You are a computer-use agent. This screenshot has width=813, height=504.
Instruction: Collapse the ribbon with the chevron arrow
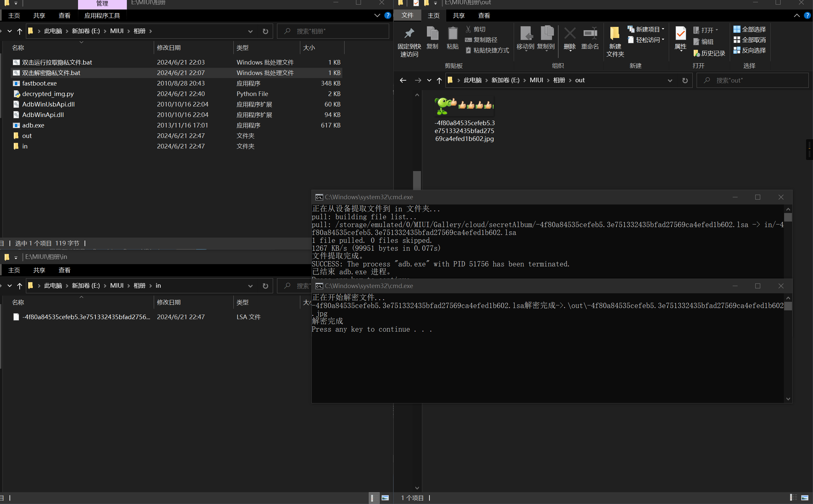pyautogui.click(x=796, y=15)
